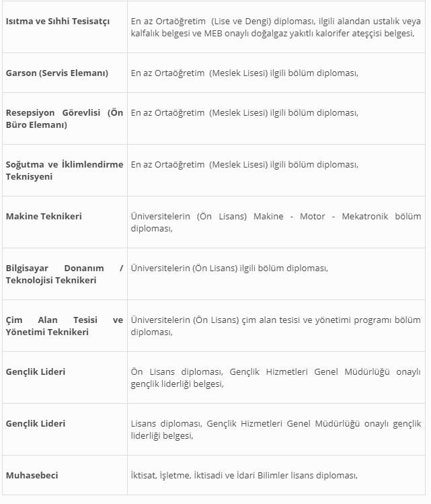This screenshot has height=504, width=431.
Task: Click the requirement text beside Bilgisayar Donanım Teknikeri
Action: tap(229, 268)
